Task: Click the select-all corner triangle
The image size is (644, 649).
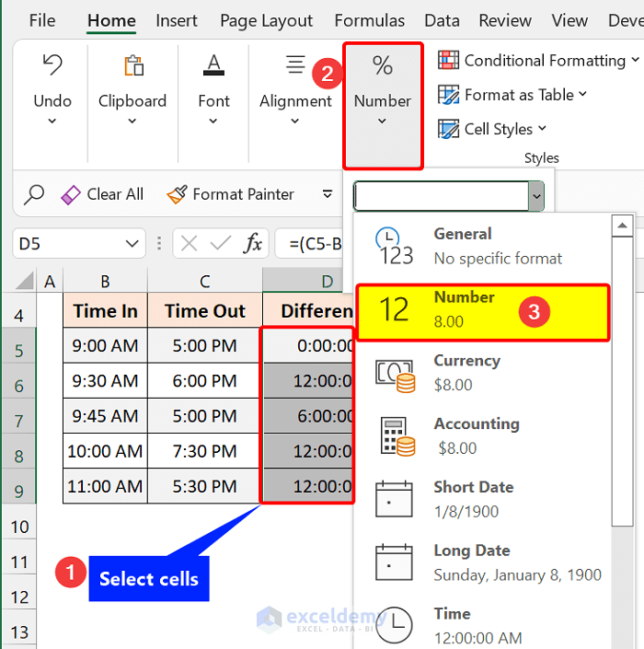Action: coord(25,281)
